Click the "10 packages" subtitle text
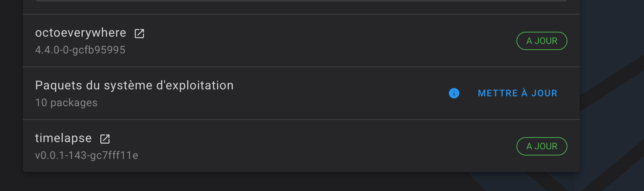 click(66, 103)
